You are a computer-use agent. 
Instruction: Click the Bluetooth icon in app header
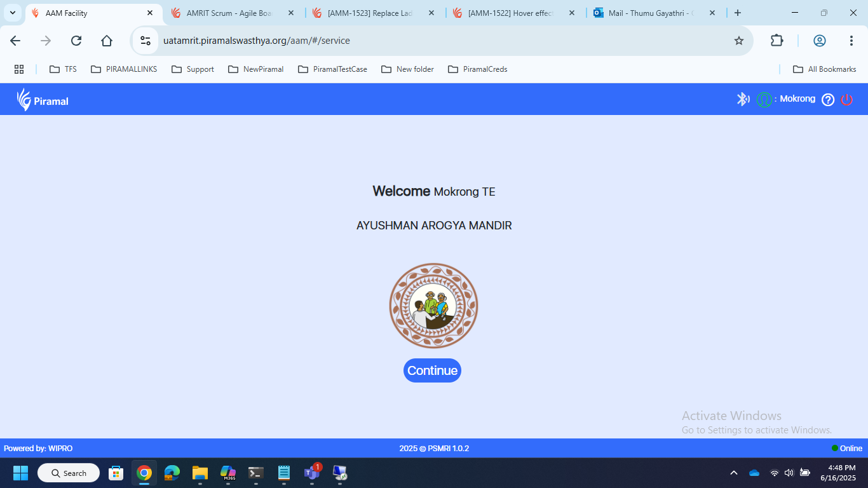pos(743,99)
